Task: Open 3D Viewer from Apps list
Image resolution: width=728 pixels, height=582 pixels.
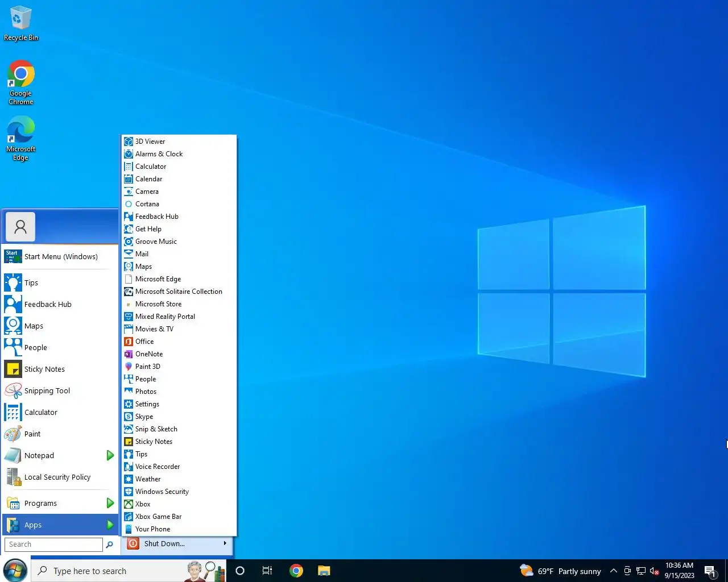Action: pyautogui.click(x=179, y=142)
